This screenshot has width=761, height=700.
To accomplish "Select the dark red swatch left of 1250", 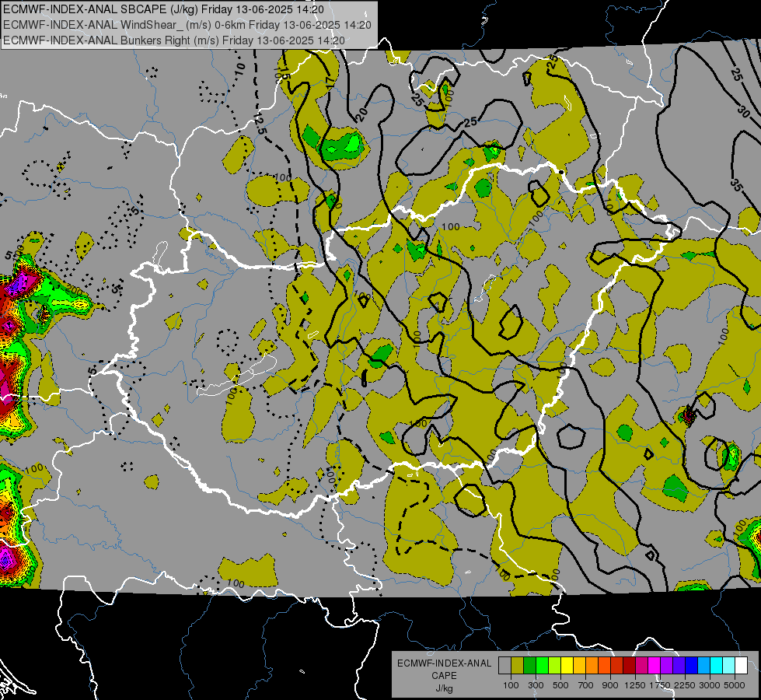I will point(630,666).
